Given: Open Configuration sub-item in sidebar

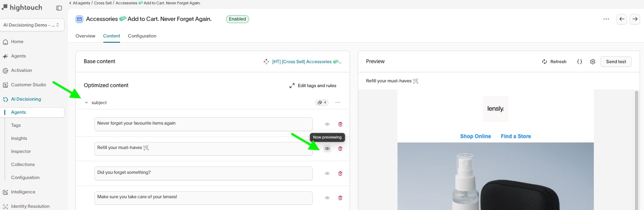Looking at the screenshot, I should point(25,178).
